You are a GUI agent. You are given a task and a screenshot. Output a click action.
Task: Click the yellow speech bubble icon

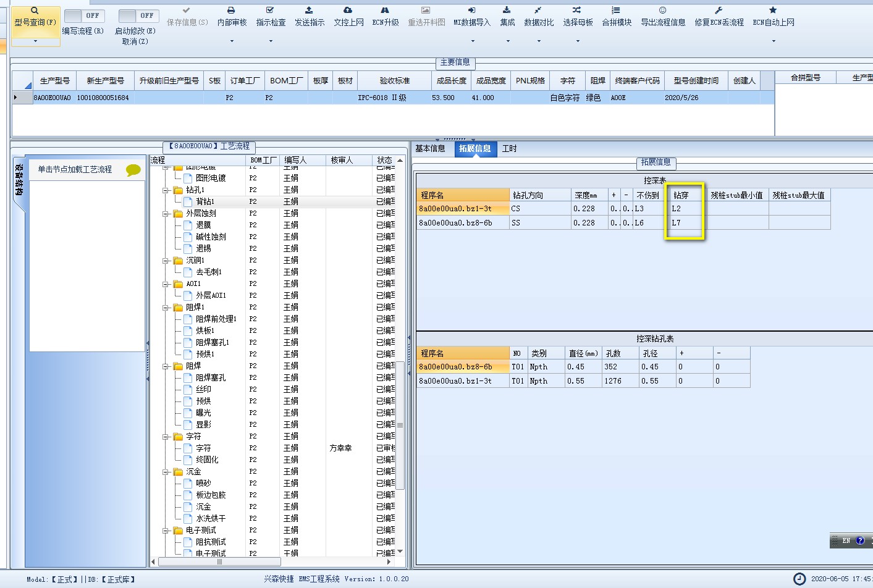coord(133,170)
